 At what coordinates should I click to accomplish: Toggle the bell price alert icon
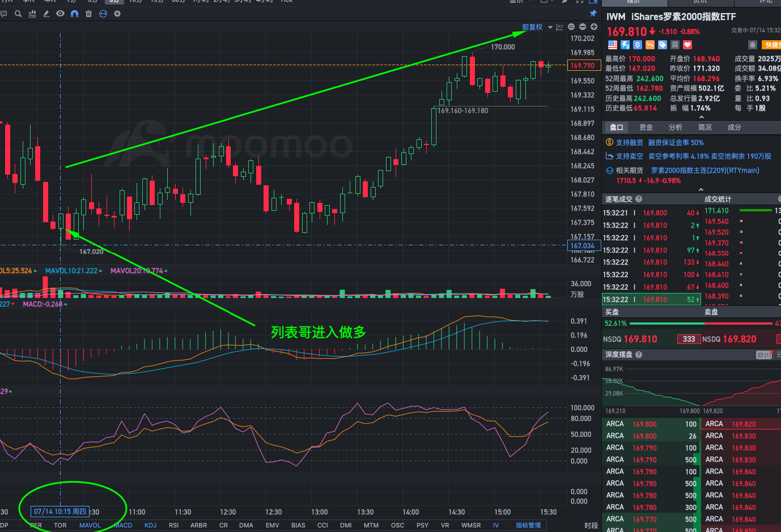click(x=753, y=45)
